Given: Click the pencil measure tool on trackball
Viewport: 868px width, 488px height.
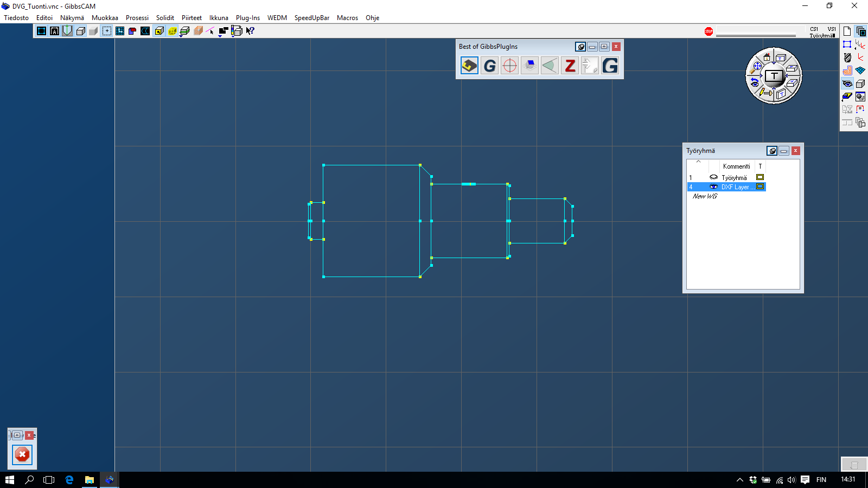Looking at the screenshot, I should [x=765, y=93].
